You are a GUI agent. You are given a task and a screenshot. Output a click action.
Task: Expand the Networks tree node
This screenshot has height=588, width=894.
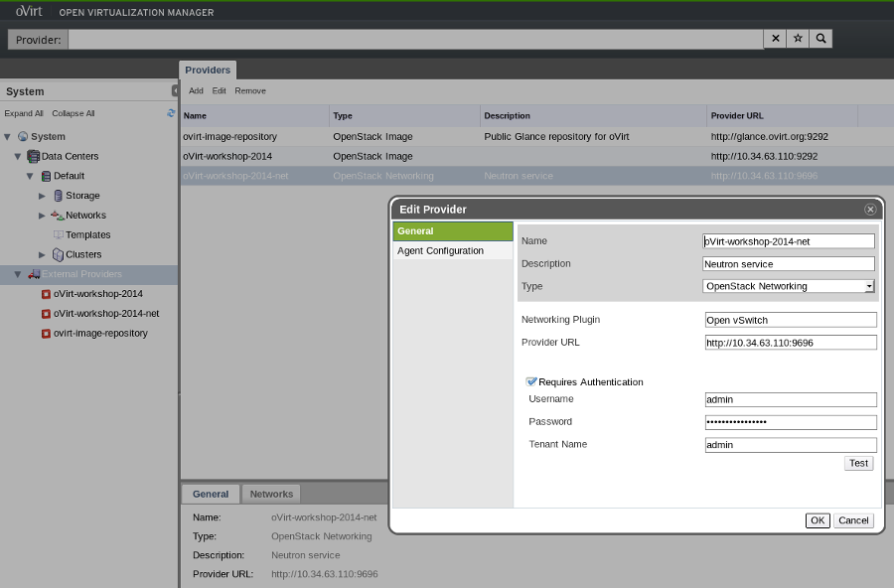42,216
